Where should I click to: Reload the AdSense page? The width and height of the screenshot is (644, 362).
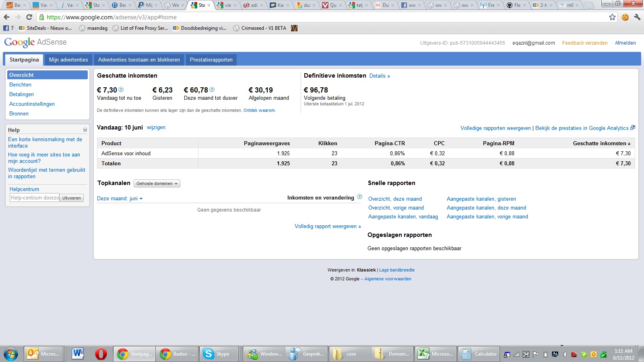click(x=29, y=17)
